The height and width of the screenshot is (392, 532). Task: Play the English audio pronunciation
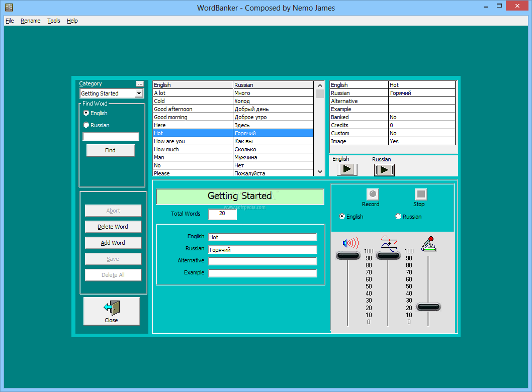pos(347,169)
